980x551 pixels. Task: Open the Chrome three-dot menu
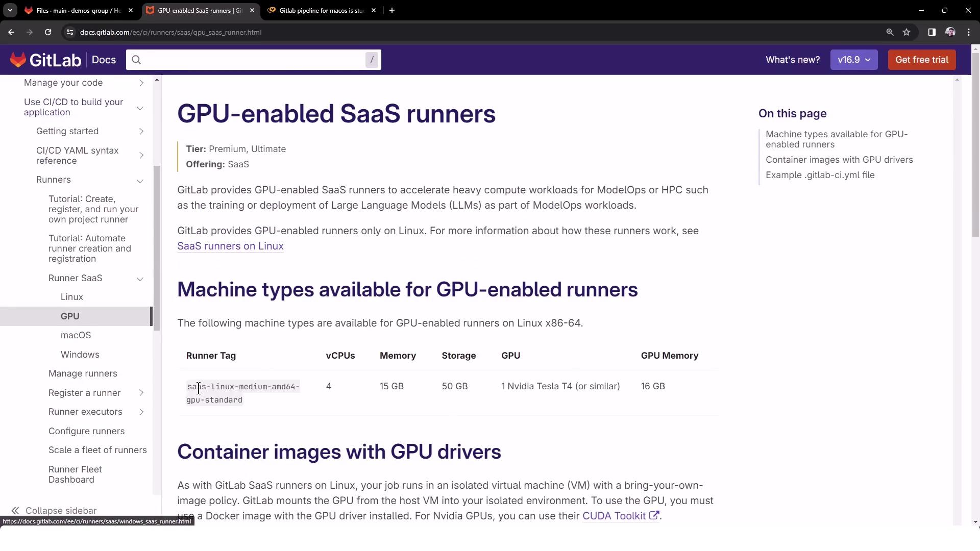click(969, 32)
